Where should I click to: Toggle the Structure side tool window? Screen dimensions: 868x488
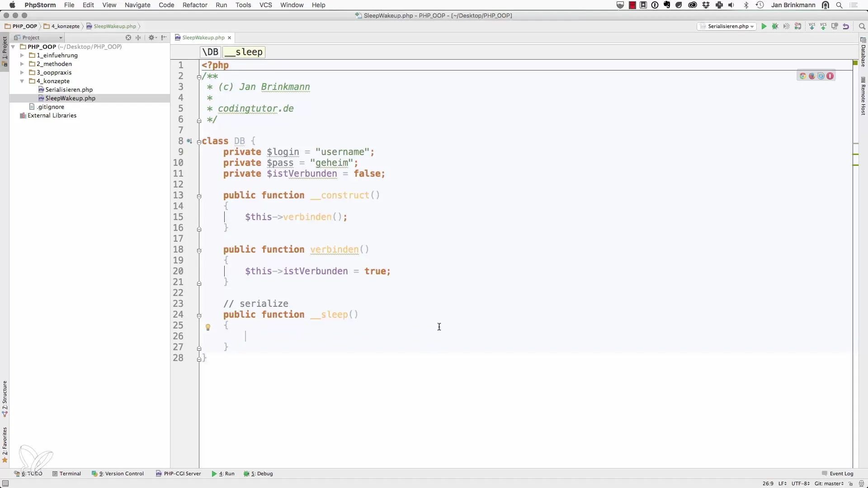(5, 399)
